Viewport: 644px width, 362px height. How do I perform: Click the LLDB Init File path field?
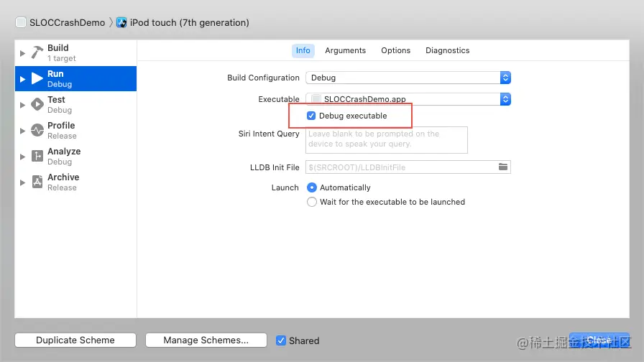(x=408, y=167)
